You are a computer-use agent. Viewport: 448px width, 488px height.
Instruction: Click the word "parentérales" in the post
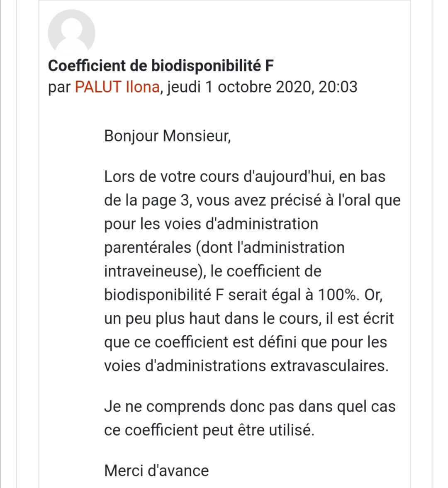pyautogui.click(x=147, y=248)
